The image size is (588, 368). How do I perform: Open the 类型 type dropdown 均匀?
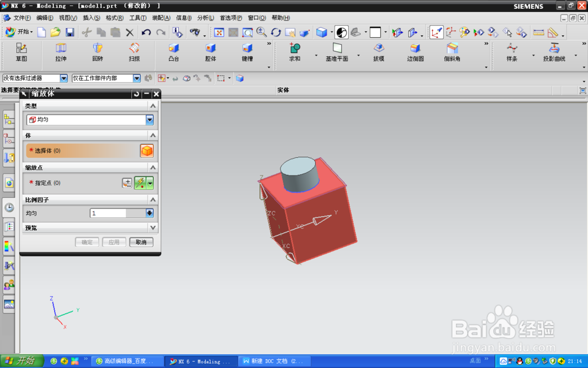pyautogui.click(x=90, y=120)
